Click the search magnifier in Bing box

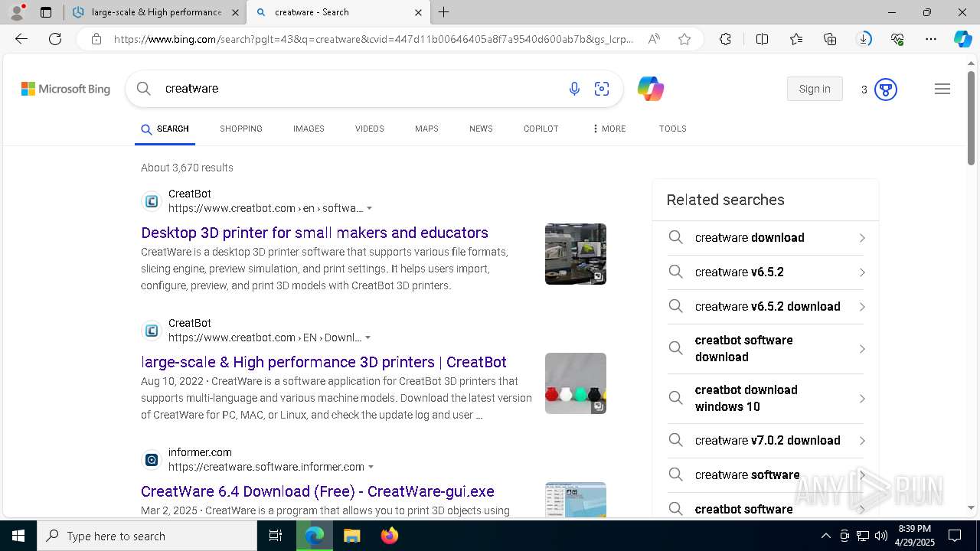coord(143,89)
